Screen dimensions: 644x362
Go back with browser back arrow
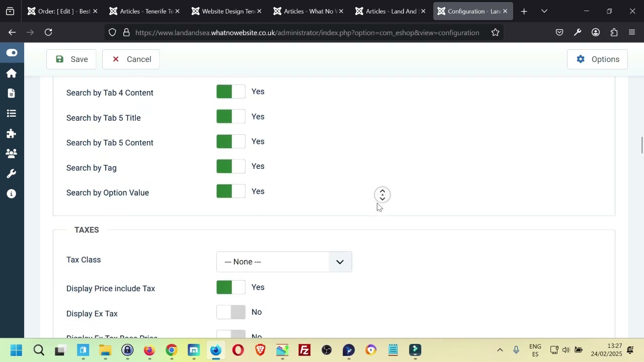click(12, 32)
